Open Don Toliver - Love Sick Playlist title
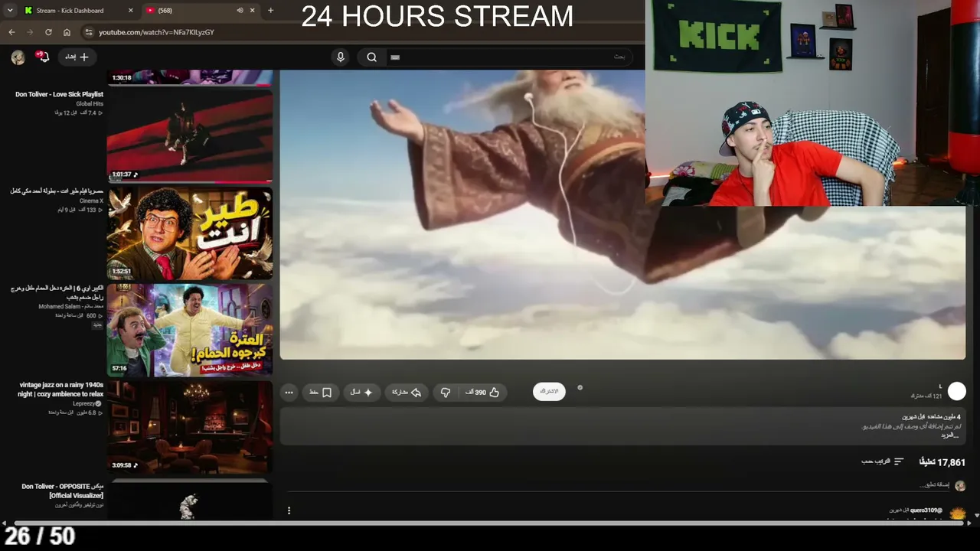 point(59,94)
